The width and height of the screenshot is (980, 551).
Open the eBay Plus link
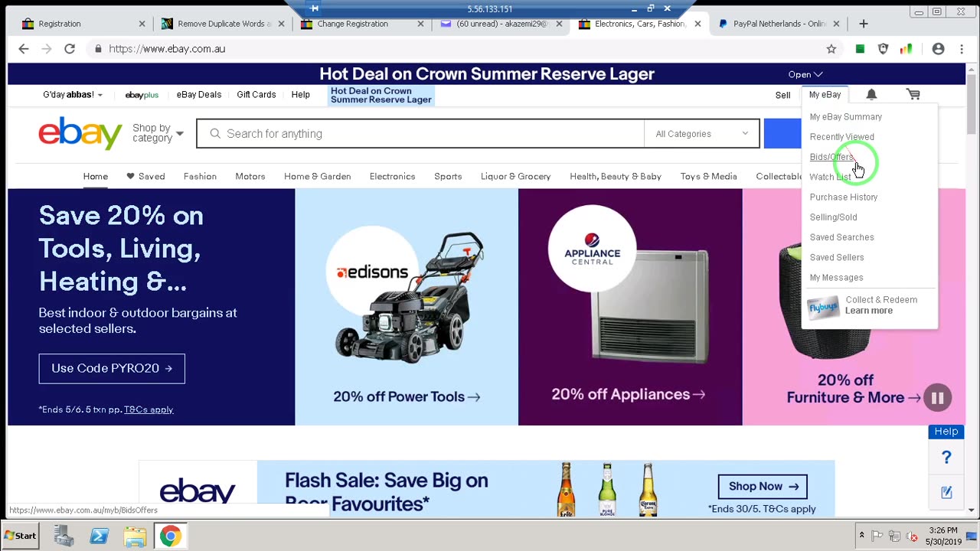(x=142, y=95)
